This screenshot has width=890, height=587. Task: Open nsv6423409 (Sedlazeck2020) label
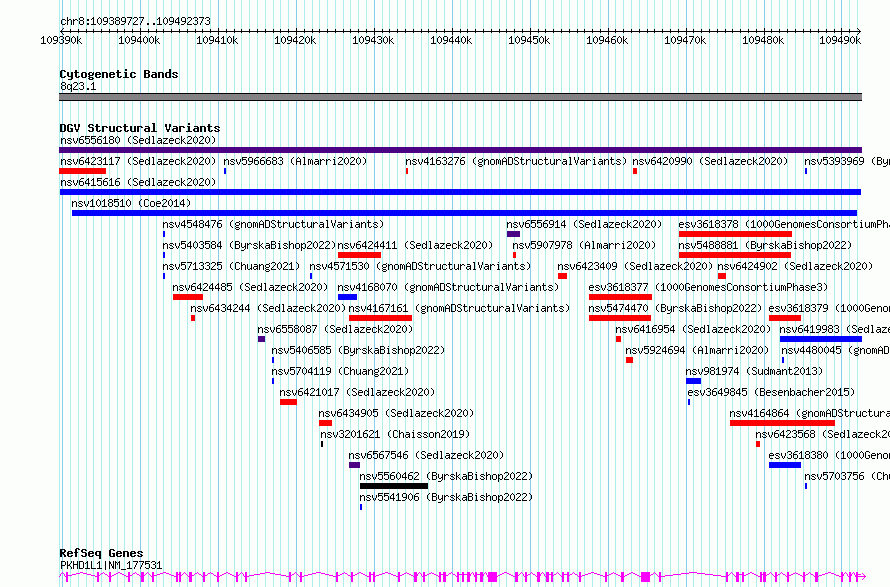[635, 266]
